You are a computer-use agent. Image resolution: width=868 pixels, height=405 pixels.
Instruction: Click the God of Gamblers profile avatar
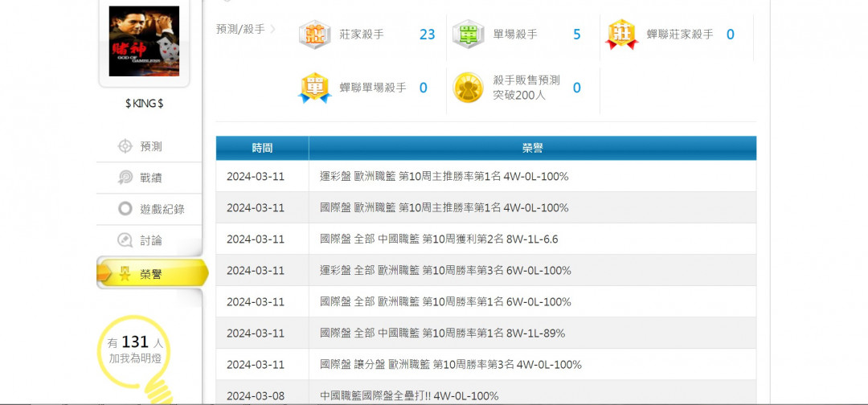tap(144, 41)
